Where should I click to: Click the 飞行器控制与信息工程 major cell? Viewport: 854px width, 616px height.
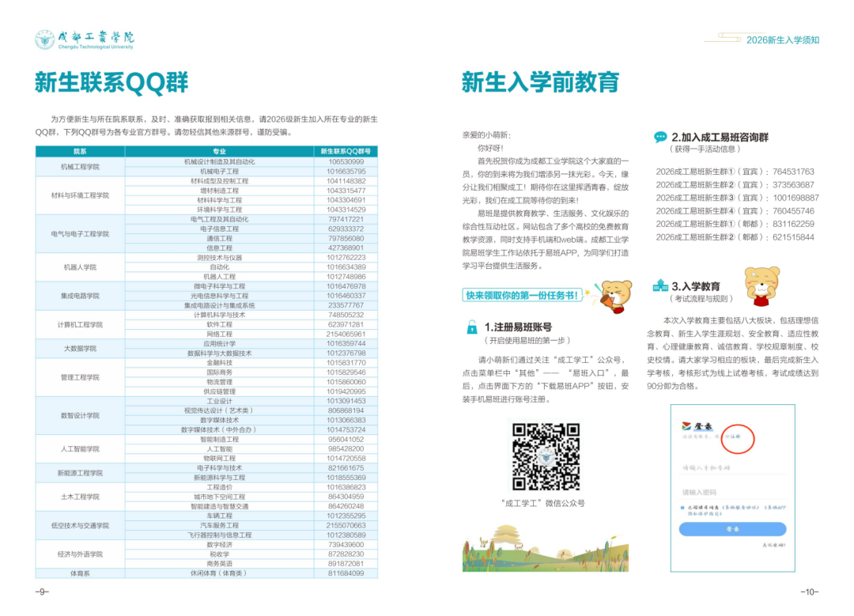point(220,535)
